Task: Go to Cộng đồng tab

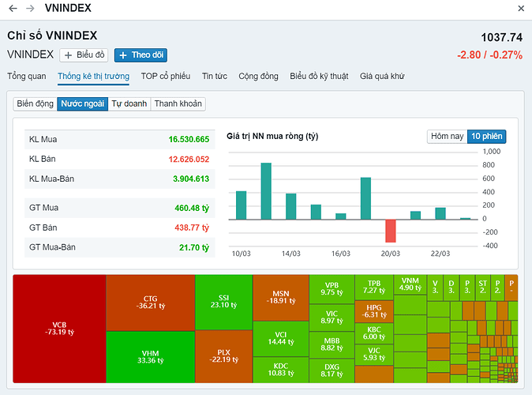Action: [x=258, y=77]
